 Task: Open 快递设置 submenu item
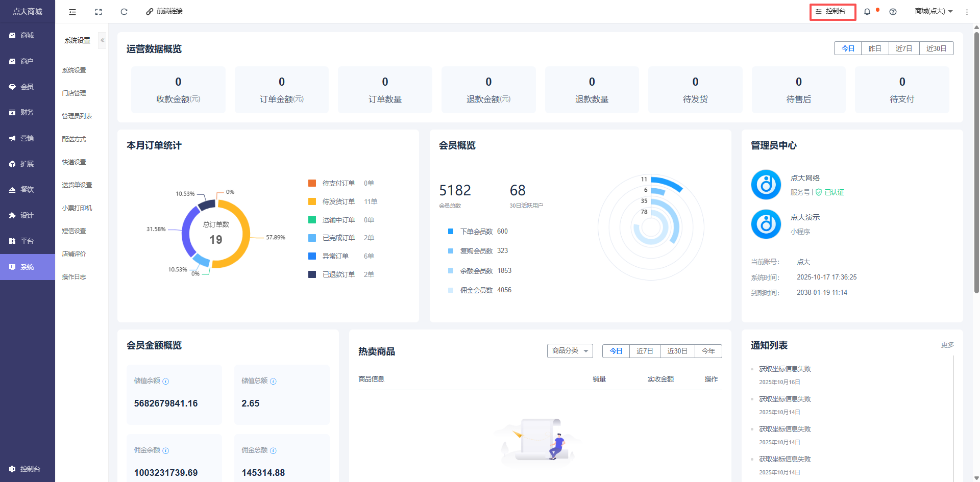(74, 162)
